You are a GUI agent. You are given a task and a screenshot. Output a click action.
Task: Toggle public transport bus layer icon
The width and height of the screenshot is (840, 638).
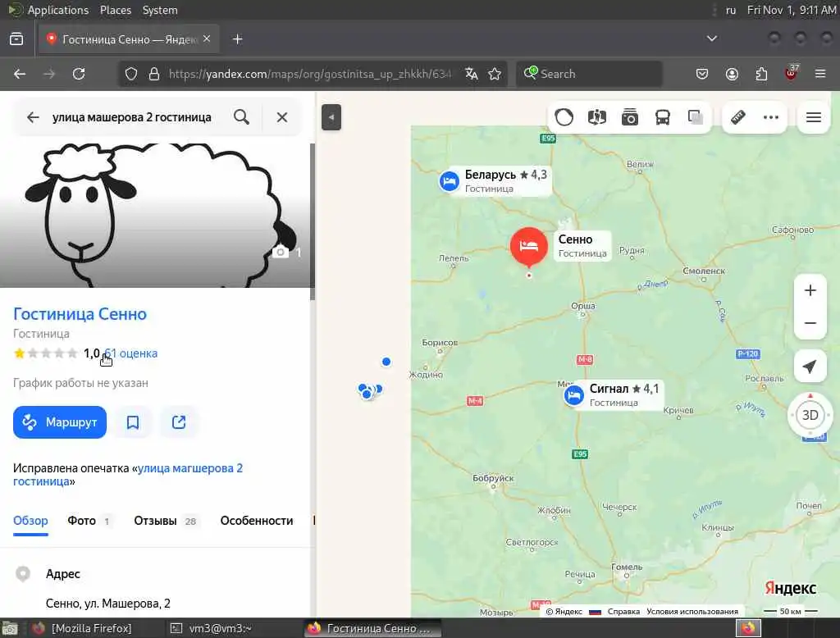pyautogui.click(x=663, y=117)
